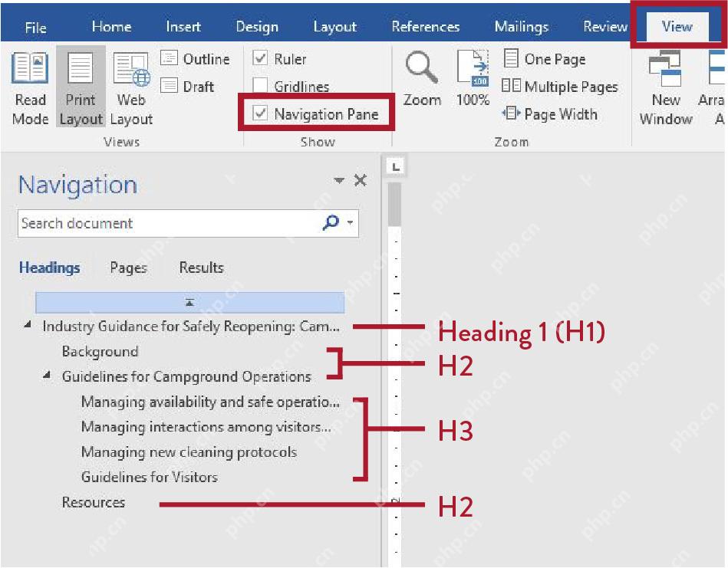The width and height of the screenshot is (728, 568).
Task: Toggle the Ruler checkbox
Action: 260,58
